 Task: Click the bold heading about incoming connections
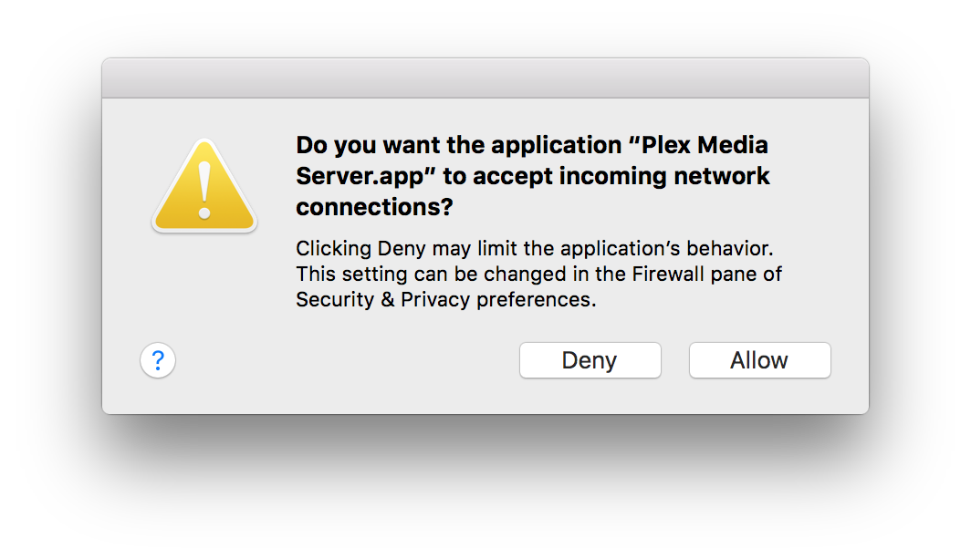(533, 176)
